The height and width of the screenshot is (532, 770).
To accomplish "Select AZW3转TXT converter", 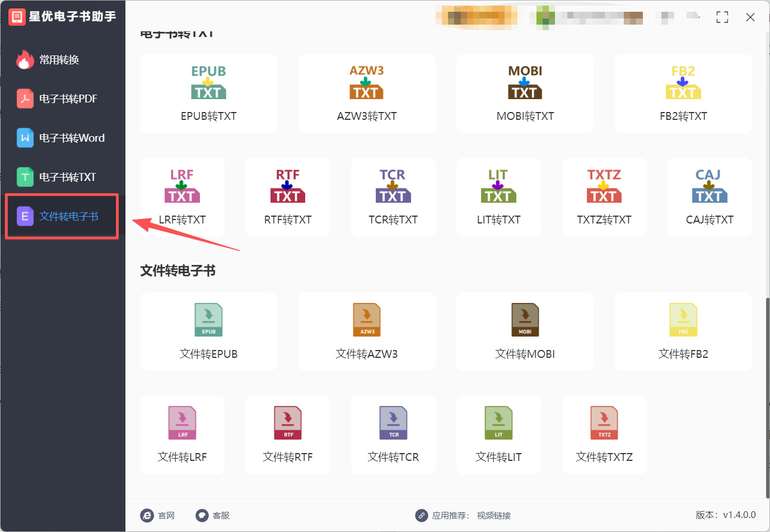I will coord(367,94).
